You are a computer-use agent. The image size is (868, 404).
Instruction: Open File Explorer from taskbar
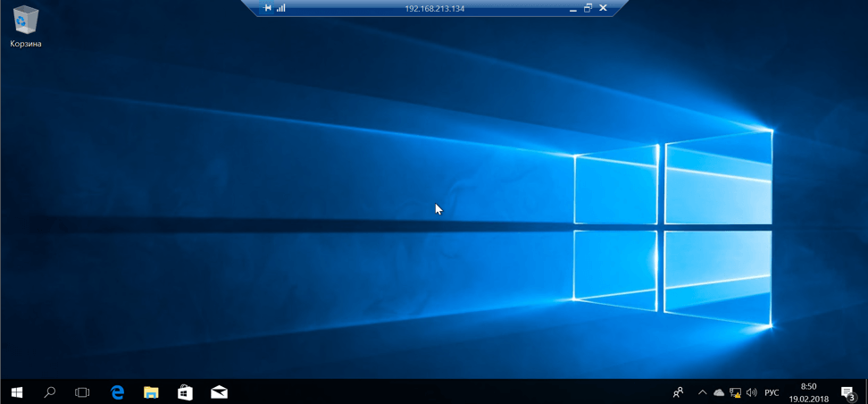[x=151, y=392]
